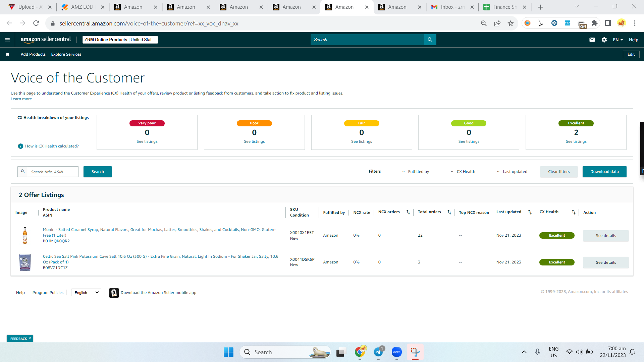
Task: Open the Learn more link
Action: coord(21,99)
